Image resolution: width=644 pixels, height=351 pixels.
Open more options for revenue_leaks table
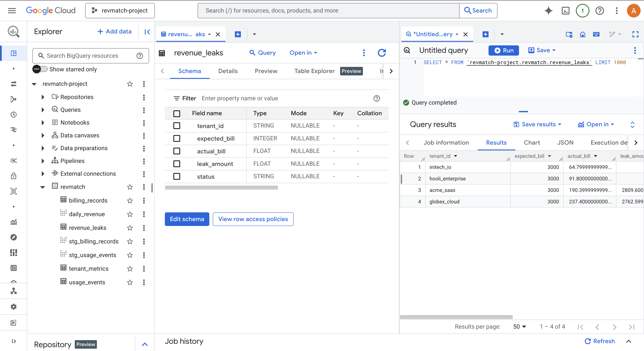[364, 53]
